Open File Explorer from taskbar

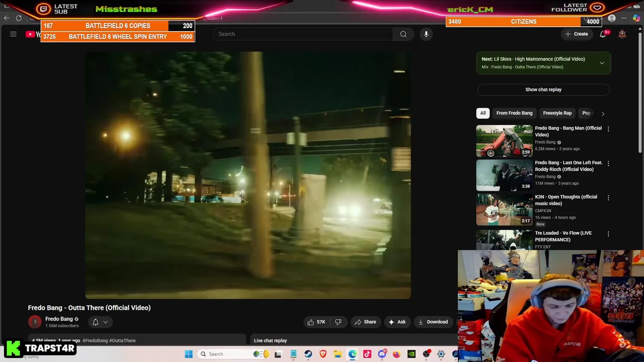338,354
